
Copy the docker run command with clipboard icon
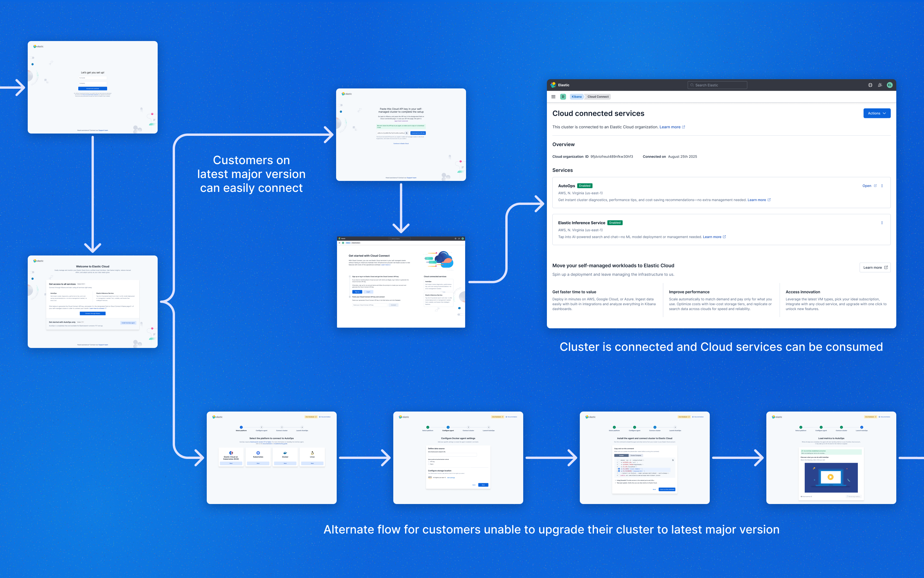673,460
